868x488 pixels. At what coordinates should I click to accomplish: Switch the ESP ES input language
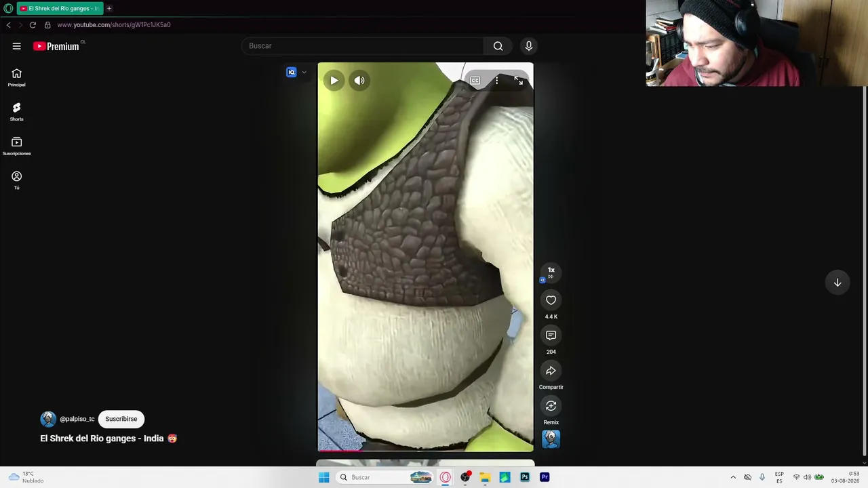(779, 477)
